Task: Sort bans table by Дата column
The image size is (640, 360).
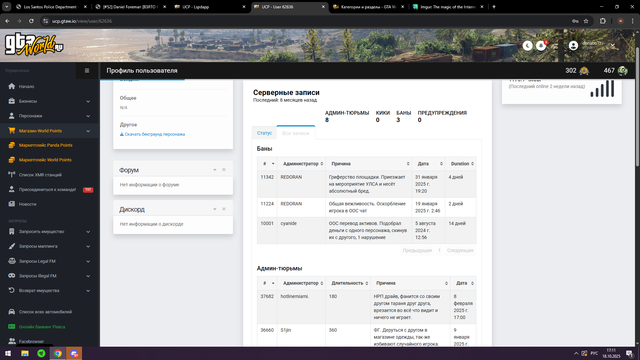Action: [x=428, y=164]
